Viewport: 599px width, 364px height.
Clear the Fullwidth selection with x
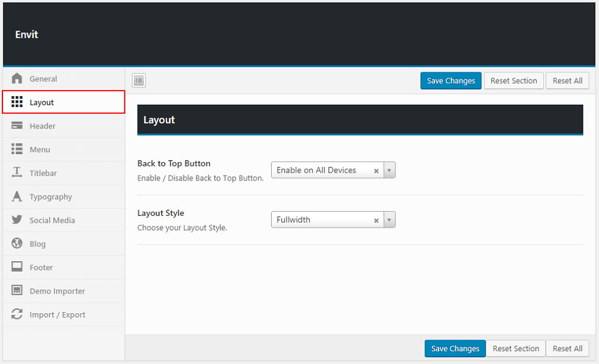coord(376,221)
